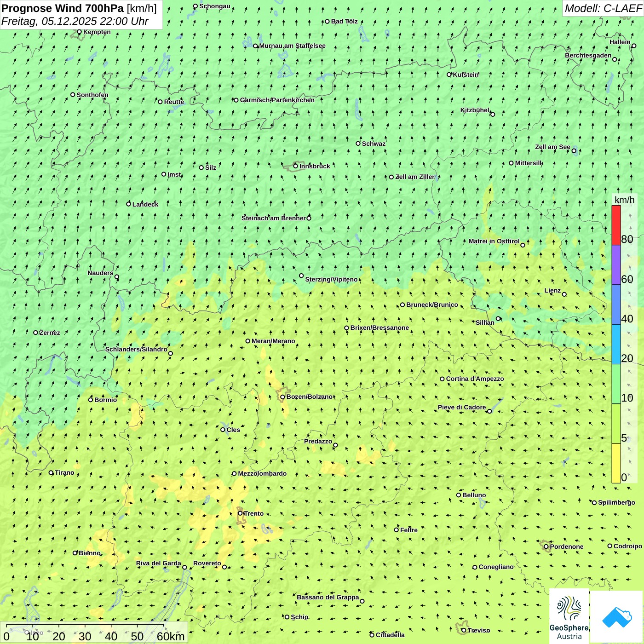
Task: Click the Bassano del Grappa label
Action: 328,597
